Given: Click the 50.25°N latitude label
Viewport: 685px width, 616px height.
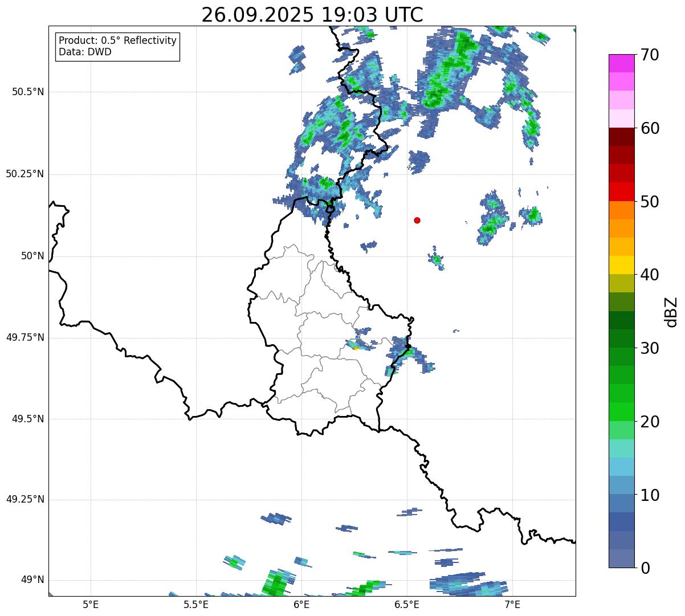Looking at the screenshot, I should [25, 174].
